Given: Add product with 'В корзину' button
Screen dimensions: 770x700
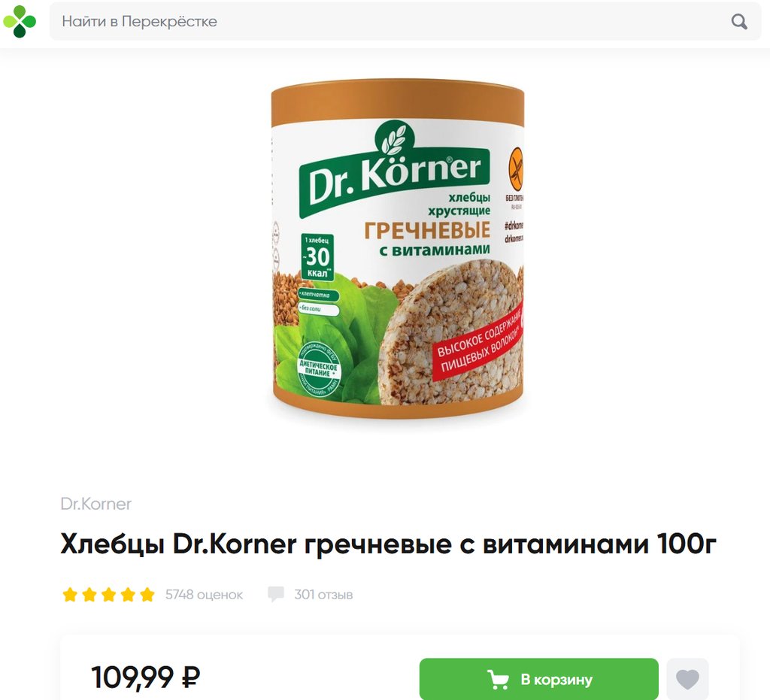Looking at the screenshot, I should pos(538,679).
